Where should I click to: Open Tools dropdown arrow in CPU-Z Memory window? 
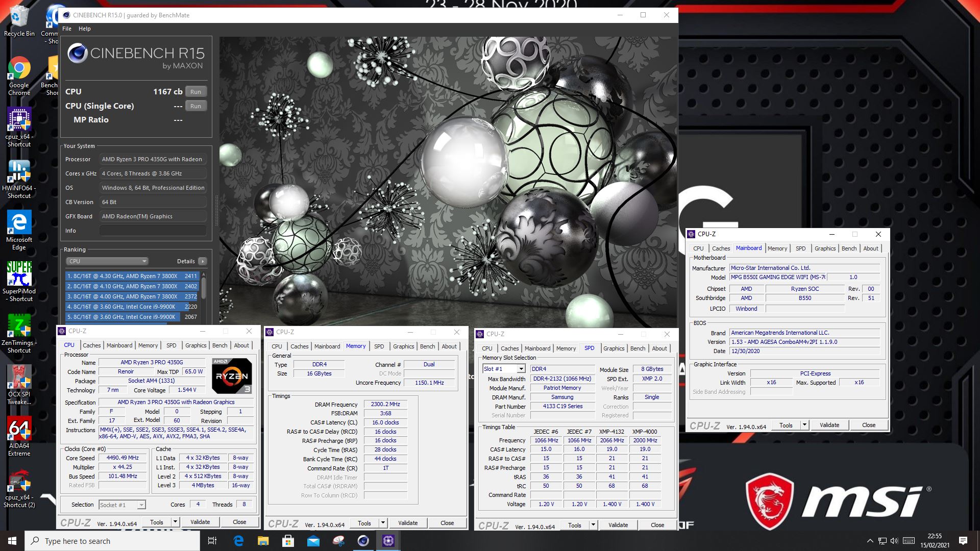point(383,523)
